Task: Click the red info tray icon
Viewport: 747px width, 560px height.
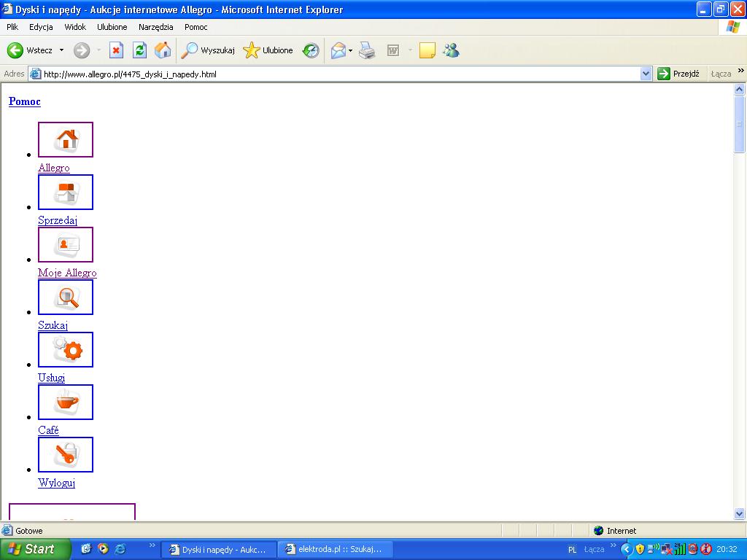Action: 706,549
